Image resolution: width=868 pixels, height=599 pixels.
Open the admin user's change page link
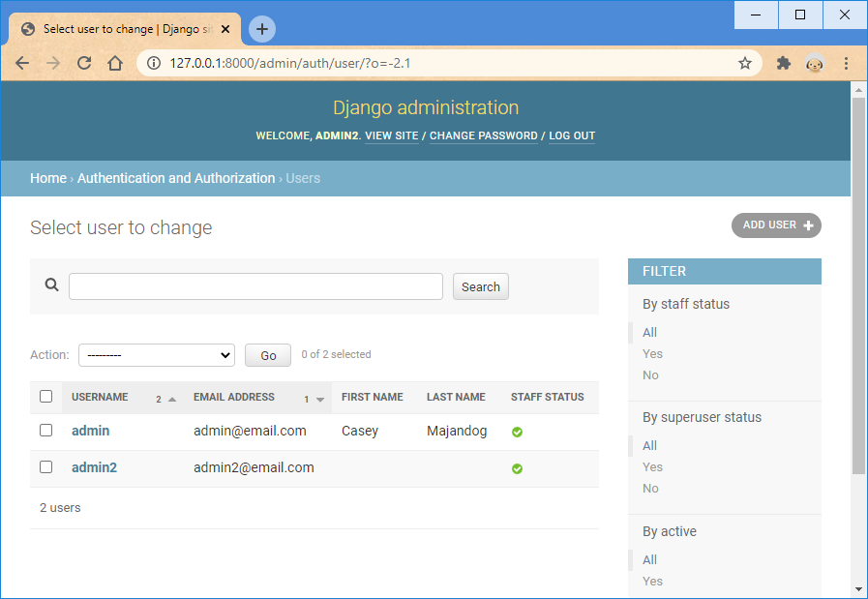(x=90, y=431)
